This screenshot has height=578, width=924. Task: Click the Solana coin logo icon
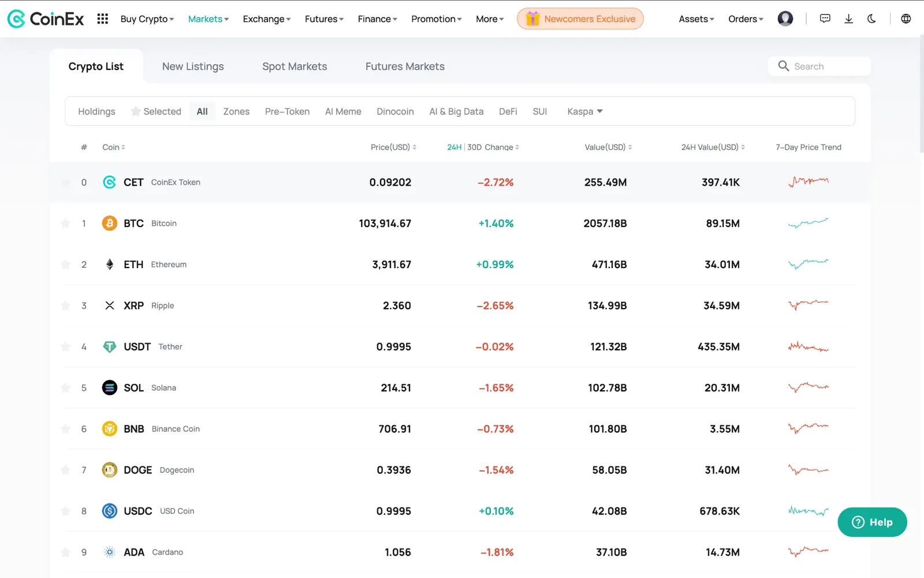[x=109, y=388]
